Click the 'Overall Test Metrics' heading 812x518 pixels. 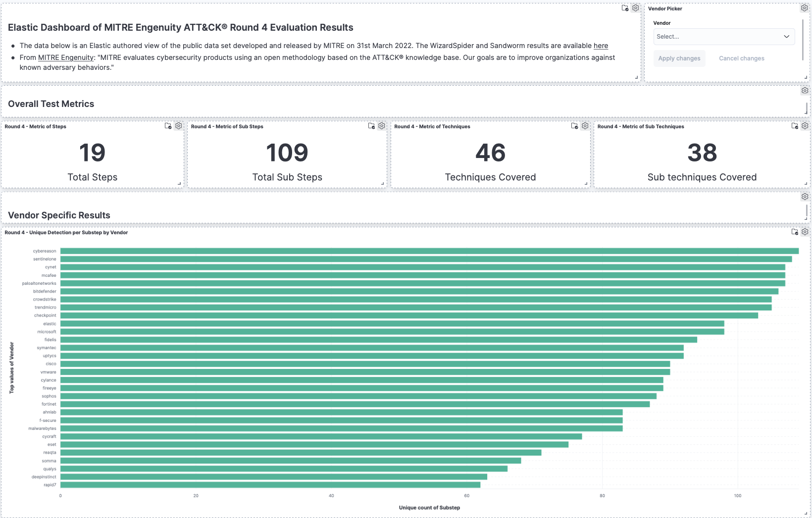pyautogui.click(x=51, y=104)
